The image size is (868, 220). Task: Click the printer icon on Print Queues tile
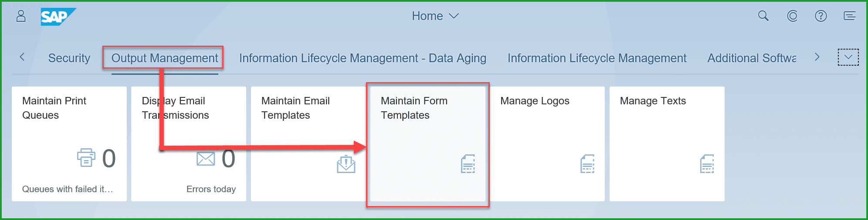tap(86, 158)
